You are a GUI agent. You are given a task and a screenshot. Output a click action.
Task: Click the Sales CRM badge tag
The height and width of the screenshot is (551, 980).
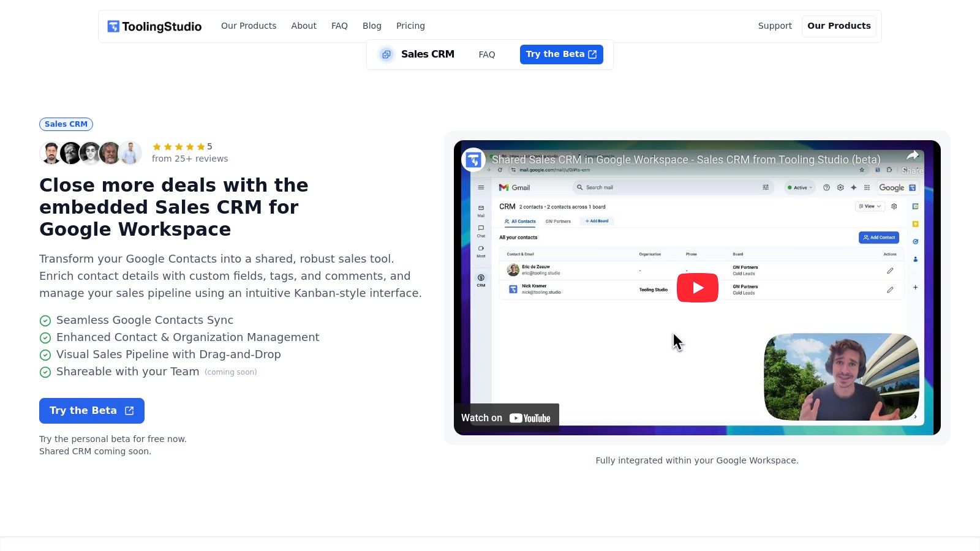coord(66,124)
